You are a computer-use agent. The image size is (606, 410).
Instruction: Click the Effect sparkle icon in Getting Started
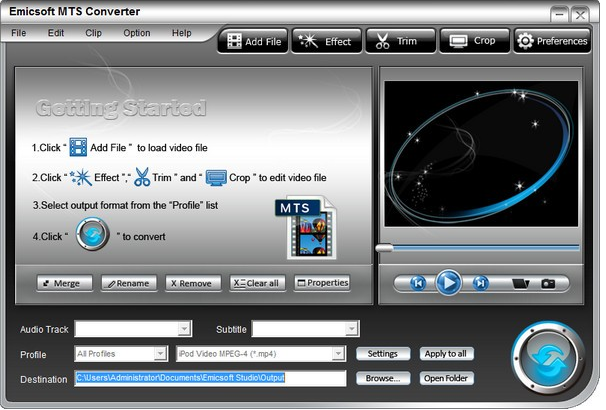[x=81, y=177]
